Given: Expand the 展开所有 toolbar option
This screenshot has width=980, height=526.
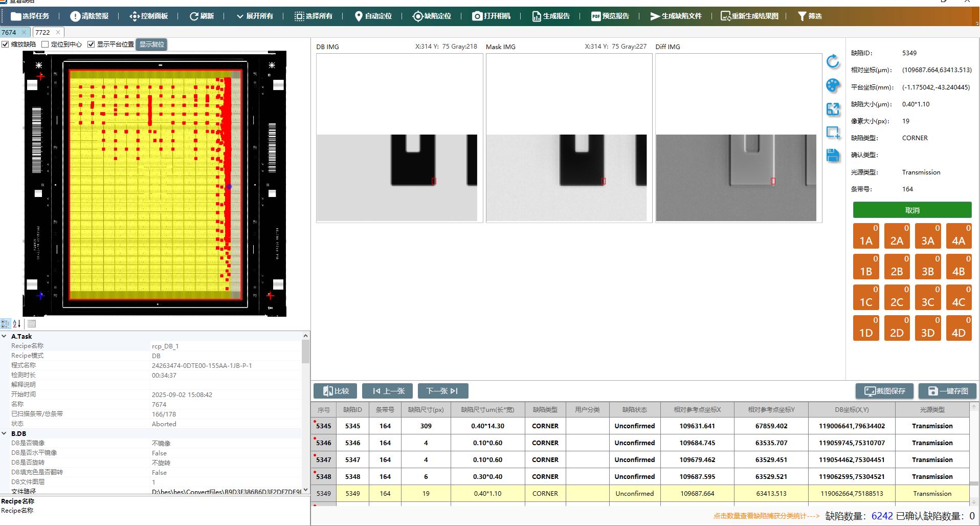Looking at the screenshot, I should [254, 16].
